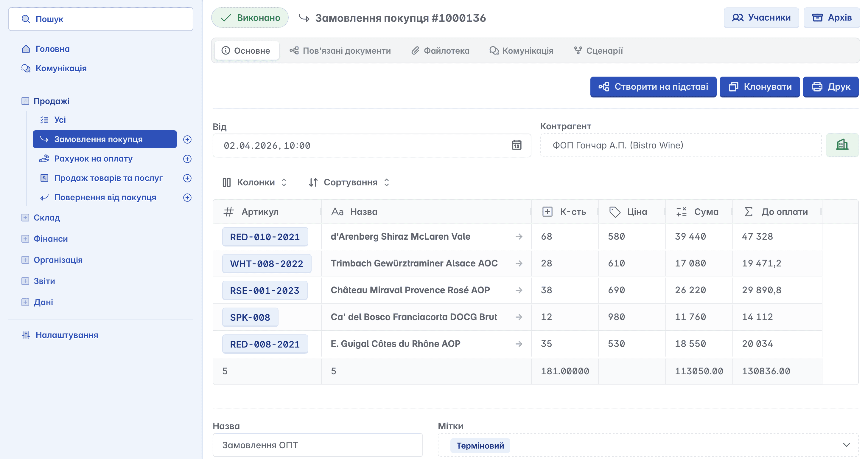Expand the Склад section
The height and width of the screenshot is (459, 868).
(25, 218)
